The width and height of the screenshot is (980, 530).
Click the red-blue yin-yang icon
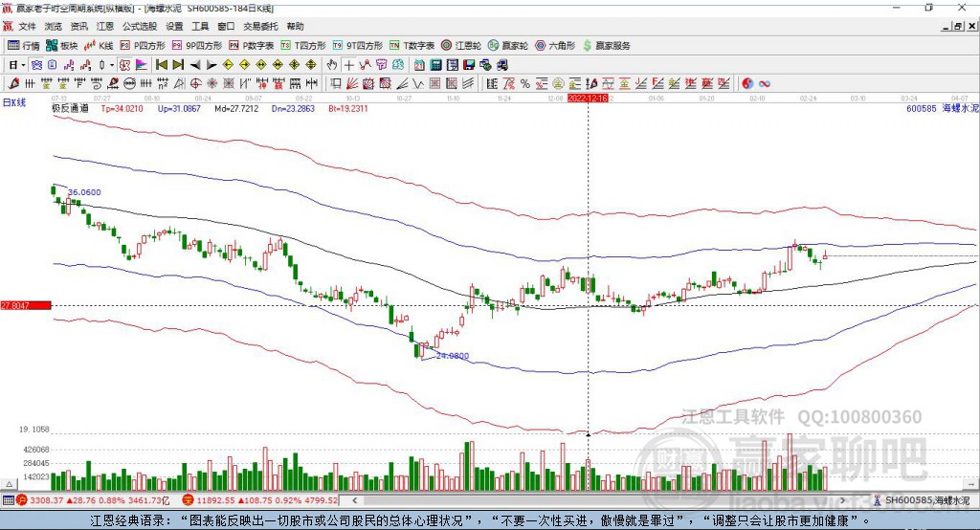coord(747,84)
